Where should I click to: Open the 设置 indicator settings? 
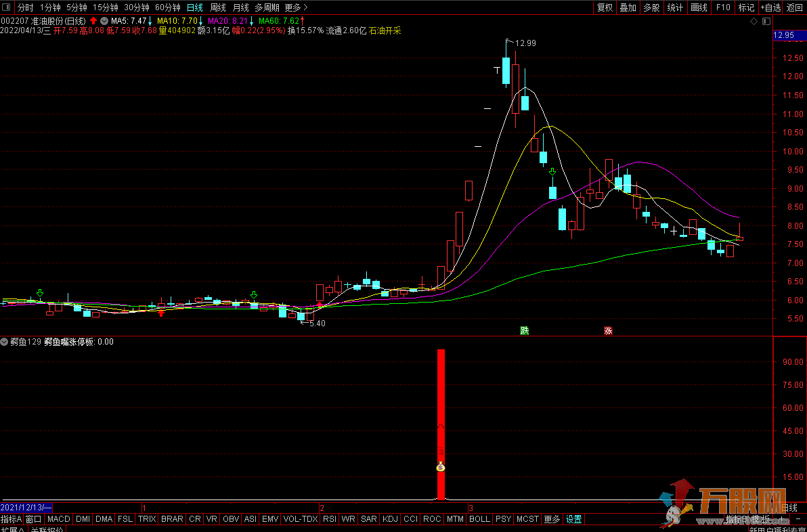pos(574,519)
